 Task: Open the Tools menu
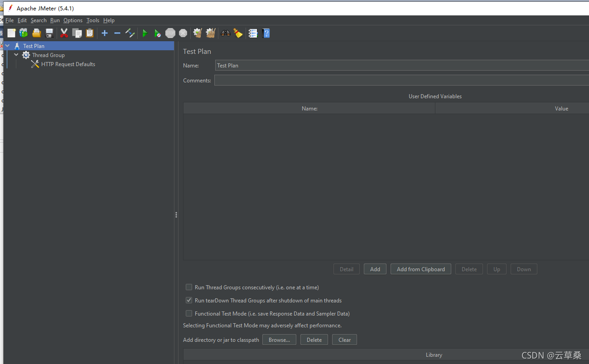[x=93, y=20]
